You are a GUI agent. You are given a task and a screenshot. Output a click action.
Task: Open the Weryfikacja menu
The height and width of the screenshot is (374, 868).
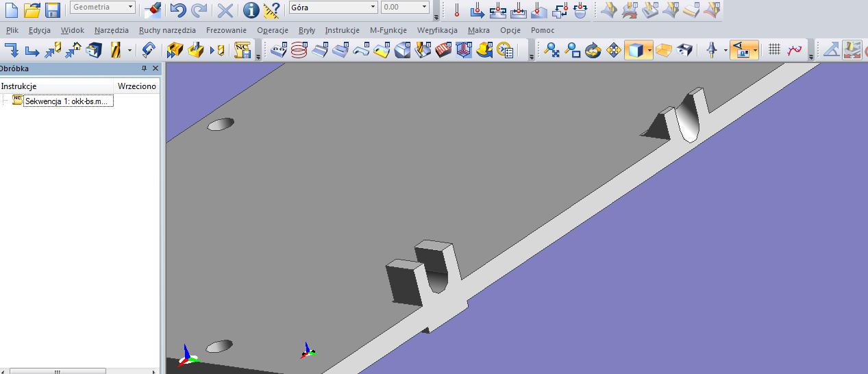[x=437, y=30]
